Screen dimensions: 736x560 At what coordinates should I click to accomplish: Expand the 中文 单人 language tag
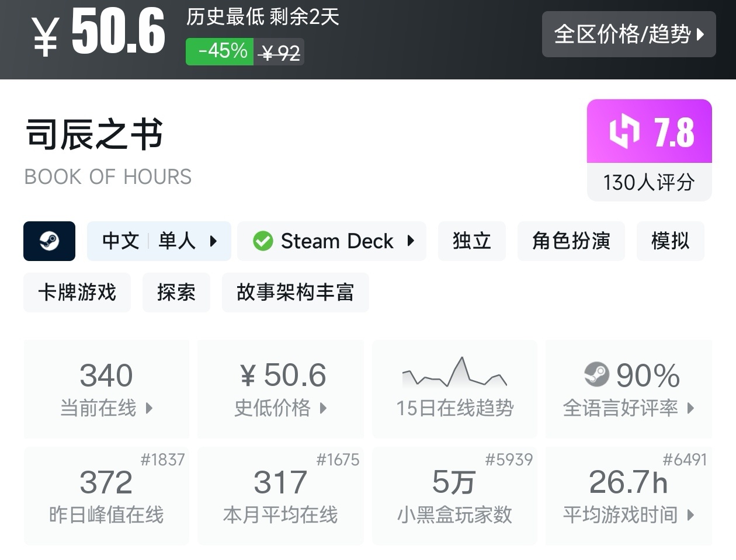coord(159,241)
